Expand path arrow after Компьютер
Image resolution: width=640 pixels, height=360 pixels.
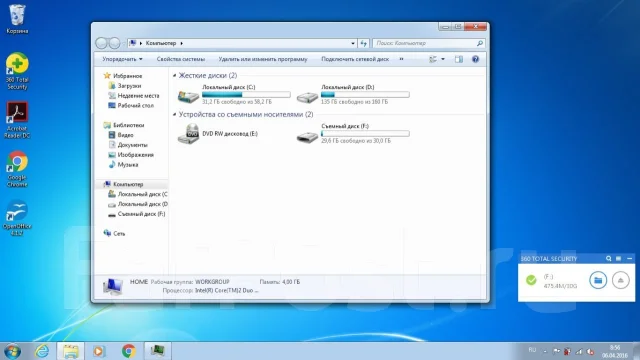[182, 43]
